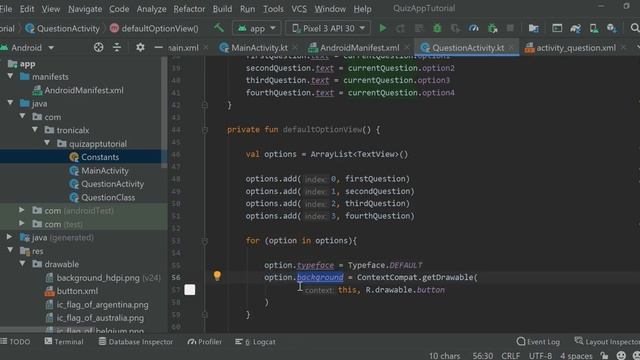Click the lock read-only status icon

(604, 356)
